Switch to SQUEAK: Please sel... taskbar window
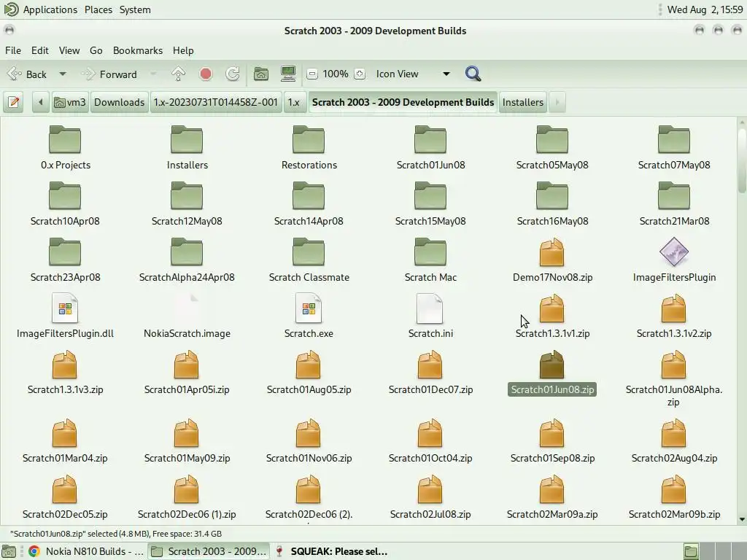 (332, 551)
